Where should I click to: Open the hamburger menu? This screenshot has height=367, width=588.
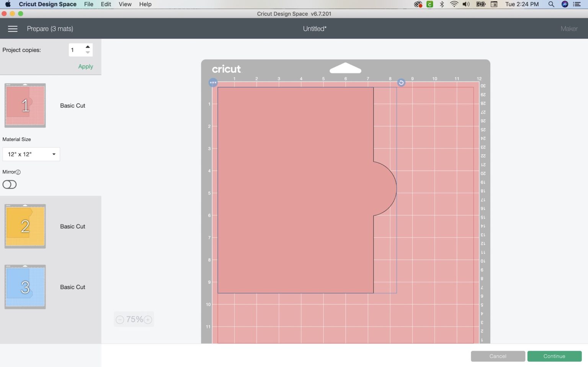pyautogui.click(x=13, y=29)
